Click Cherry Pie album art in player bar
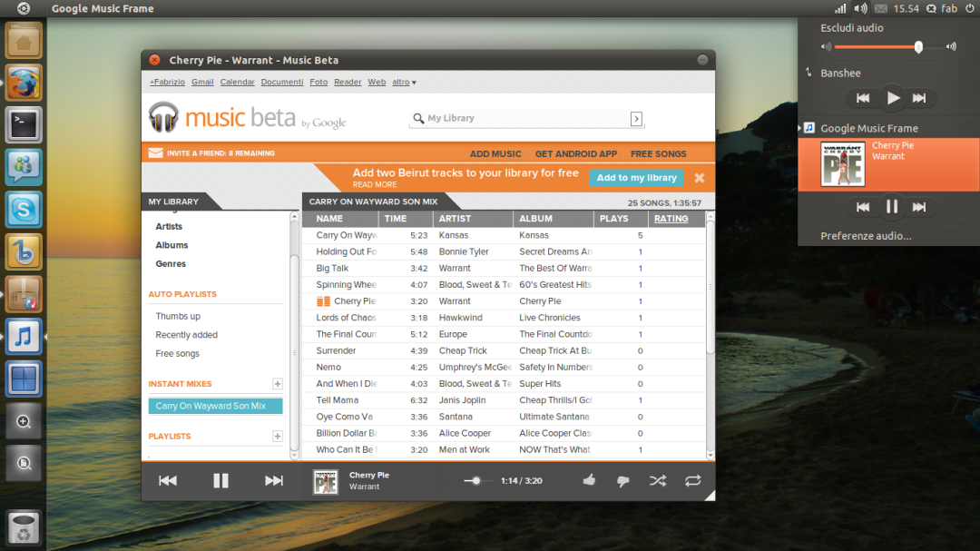Viewport: 980px width, 551px height. point(326,482)
